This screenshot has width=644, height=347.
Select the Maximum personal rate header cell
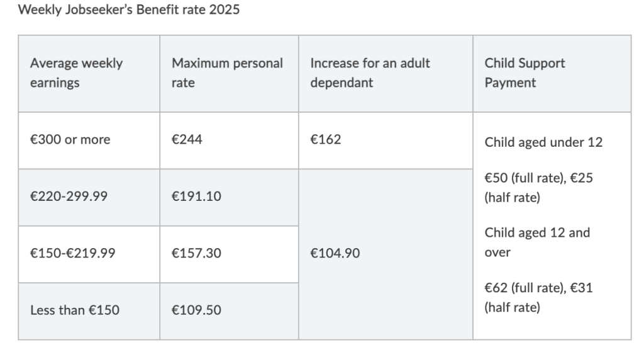point(229,74)
